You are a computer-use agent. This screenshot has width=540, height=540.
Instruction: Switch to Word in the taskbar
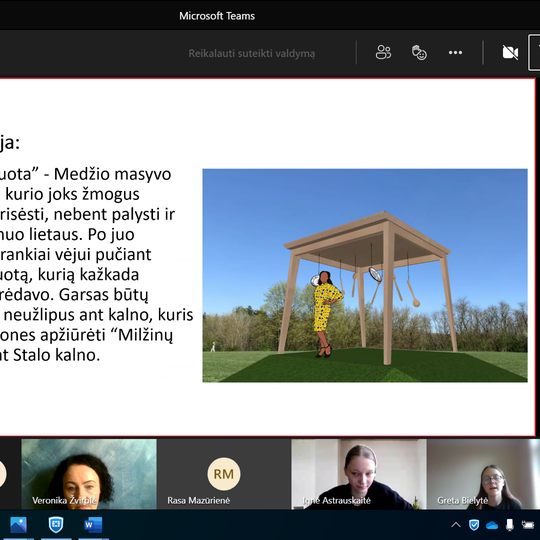[93, 525]
